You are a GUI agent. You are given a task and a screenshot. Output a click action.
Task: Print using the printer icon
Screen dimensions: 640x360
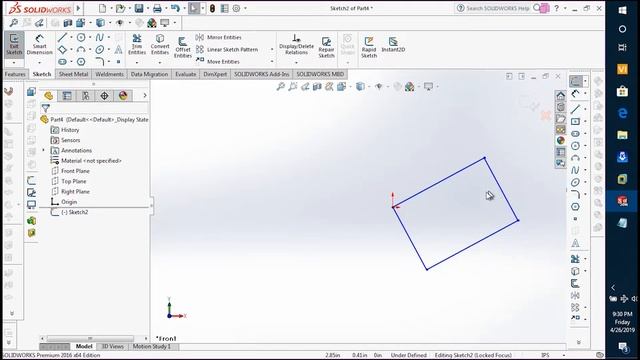point(157,8)
